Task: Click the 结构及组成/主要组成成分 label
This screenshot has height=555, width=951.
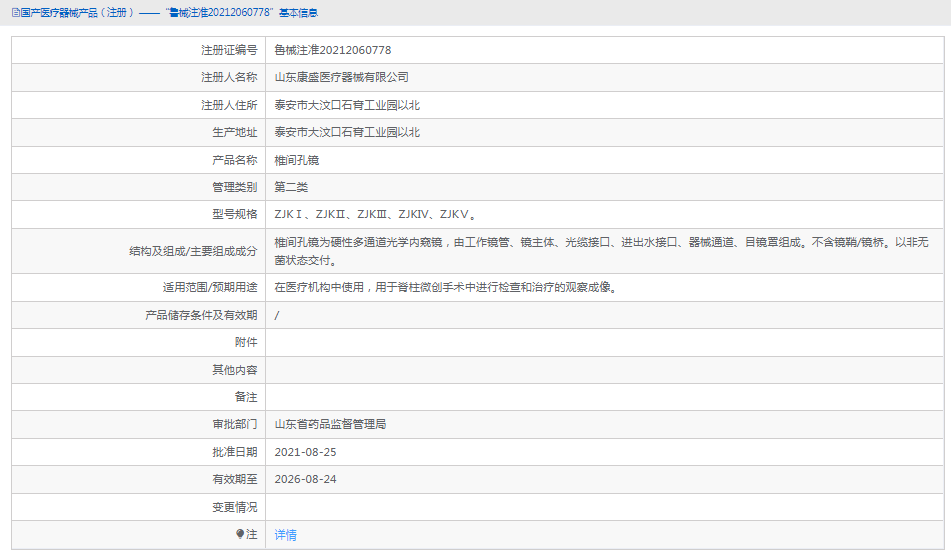Action: (x=193, y=251)
